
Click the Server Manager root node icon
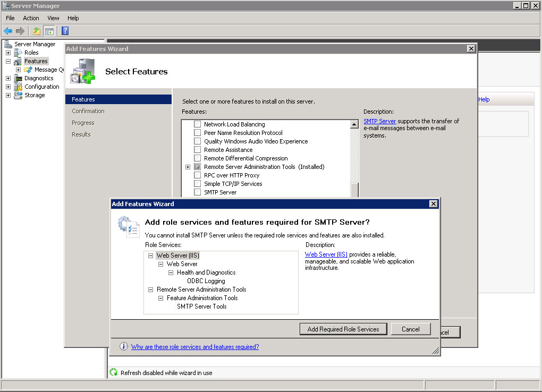(x=9, y=44)
